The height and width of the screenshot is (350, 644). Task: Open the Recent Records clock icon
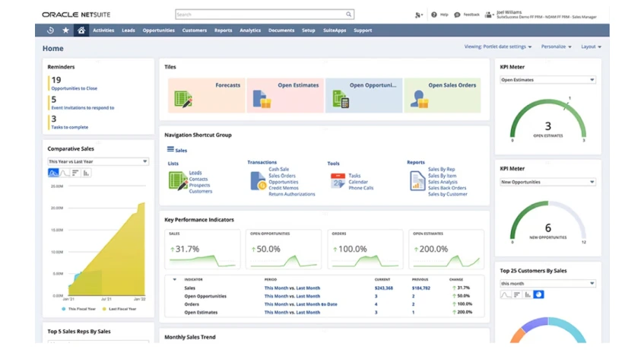(50, 30)
